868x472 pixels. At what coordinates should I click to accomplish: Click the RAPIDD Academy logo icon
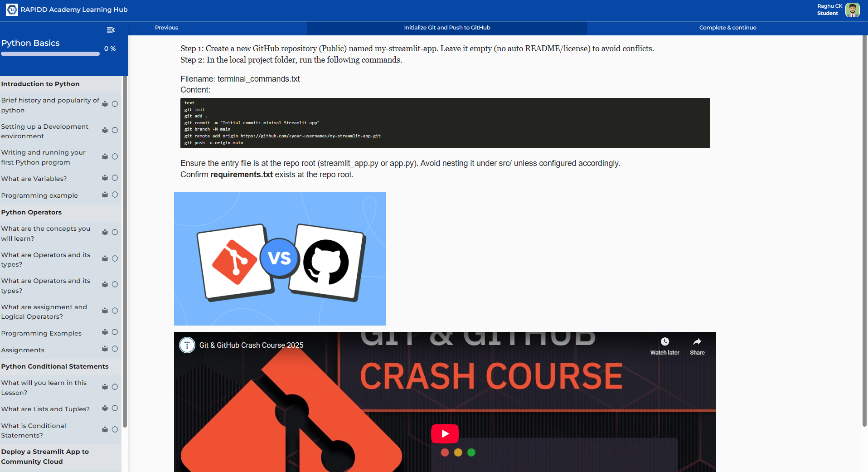point(12,10)
